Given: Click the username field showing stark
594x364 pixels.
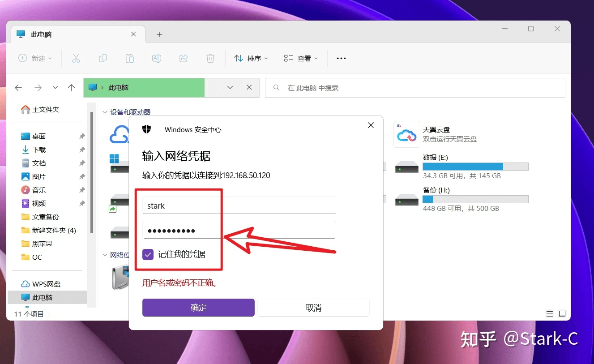Looking at the screenshot, I should click(x=239, y=205).
